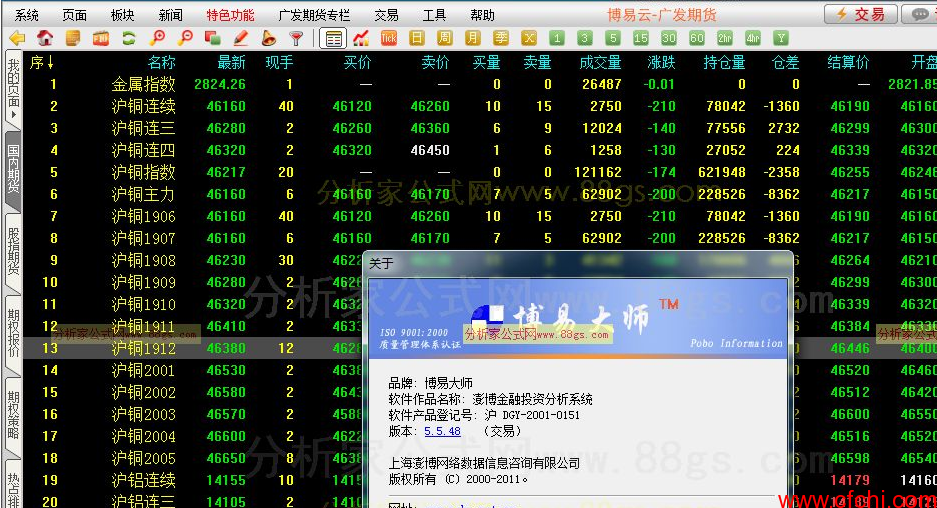Select the 15-minute period button
The image size is (937, 508).
click(641, 38)
